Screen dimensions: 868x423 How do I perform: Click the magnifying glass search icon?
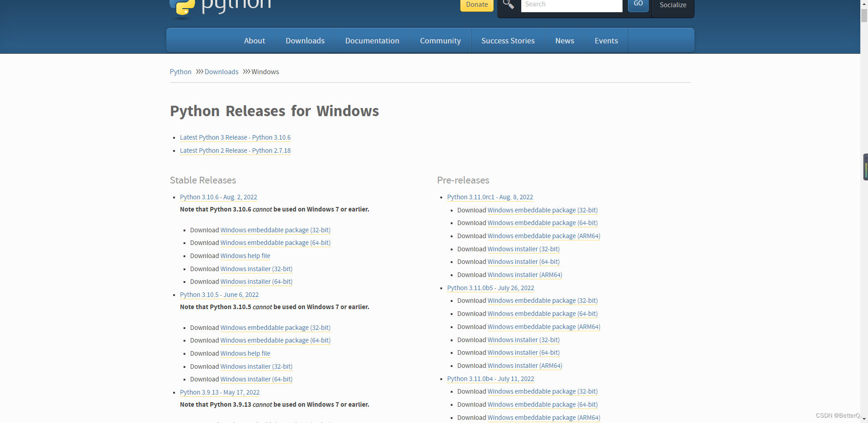coord(509,5)
